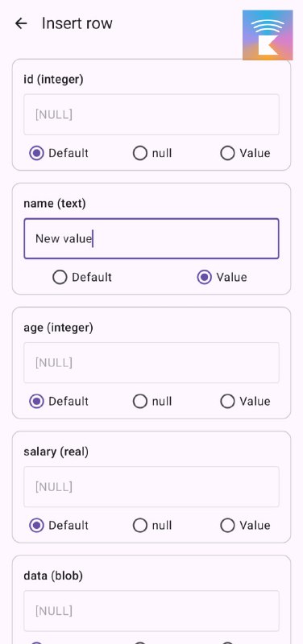Focus the data blob input box
Viewport: 303px width, 644px height.
(x=151, y=611)
